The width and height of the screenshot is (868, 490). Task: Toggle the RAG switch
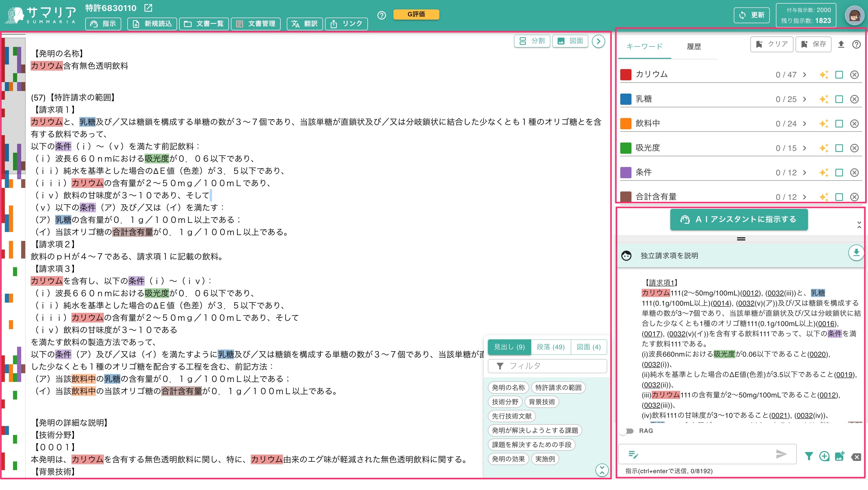(x=627, y=431)
